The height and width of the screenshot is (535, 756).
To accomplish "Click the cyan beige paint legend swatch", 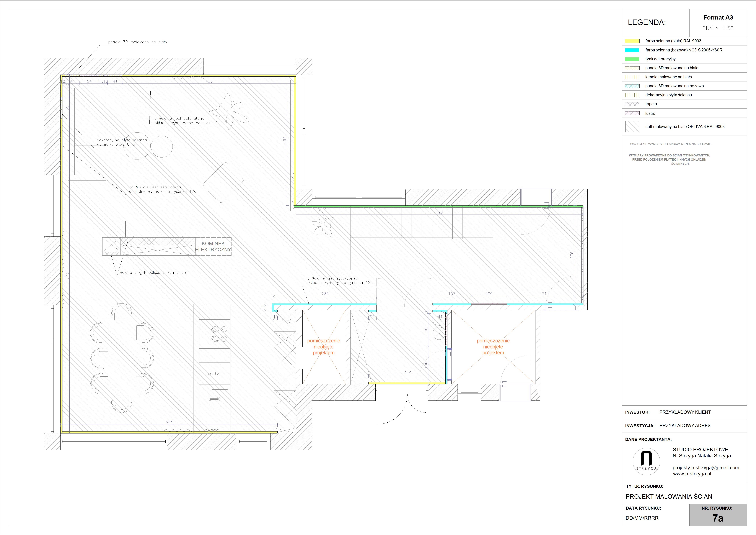I will point(632,50).
